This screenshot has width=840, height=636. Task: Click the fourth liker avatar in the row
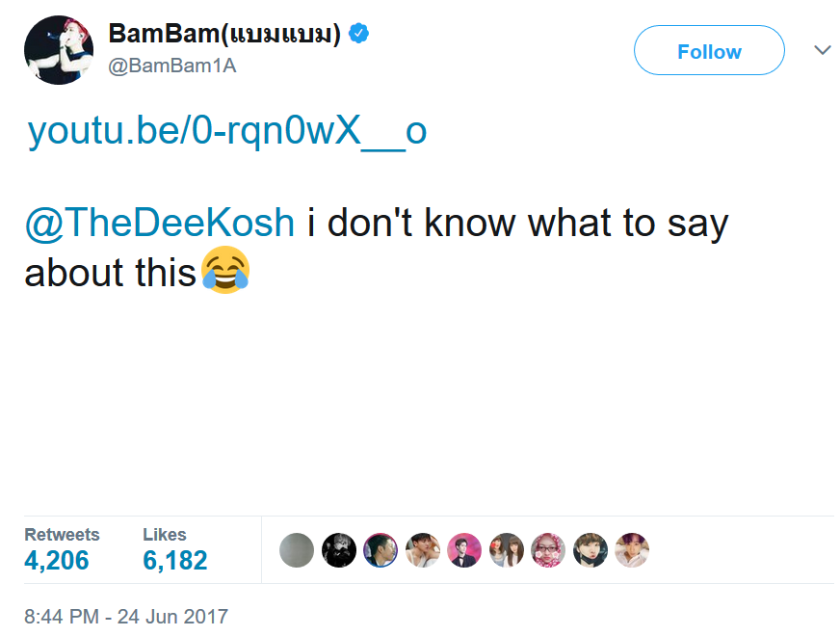423,550
